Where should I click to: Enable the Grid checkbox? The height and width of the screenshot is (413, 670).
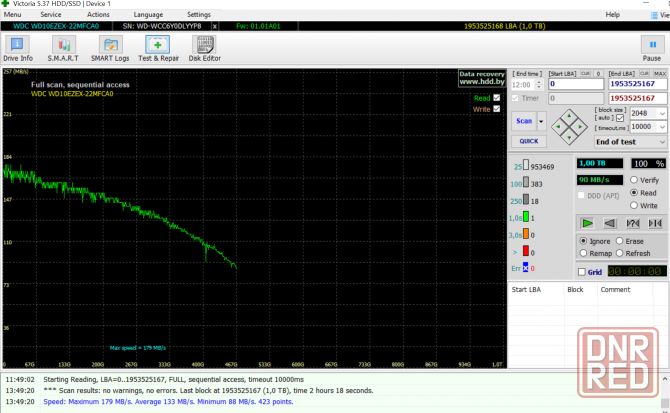click(x=582, y=272)
